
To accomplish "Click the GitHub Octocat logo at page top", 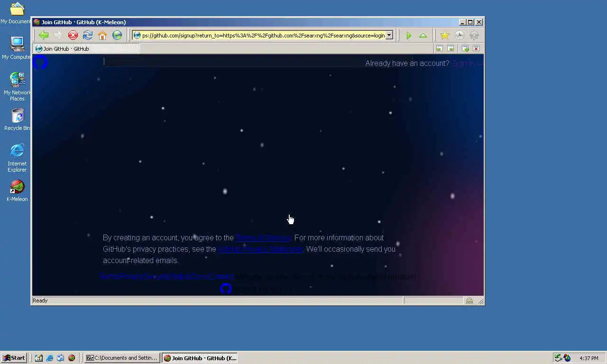I will pos(40,62).
